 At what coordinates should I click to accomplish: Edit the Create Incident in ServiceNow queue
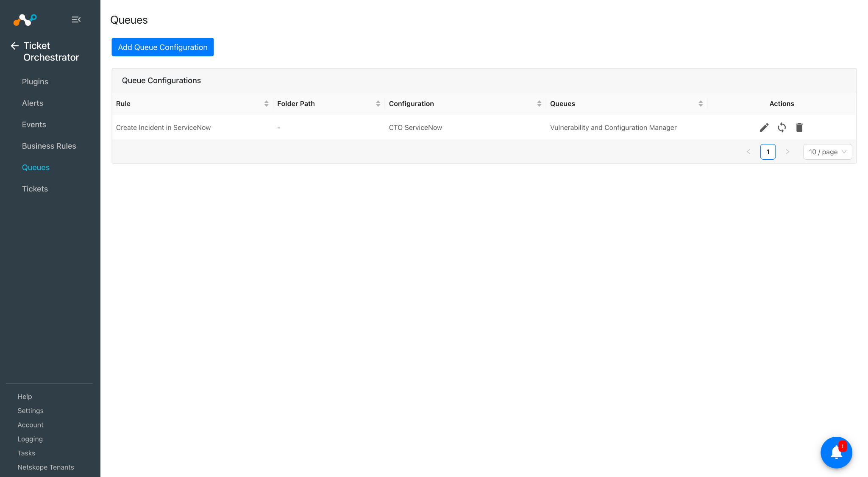pos(764,128)
